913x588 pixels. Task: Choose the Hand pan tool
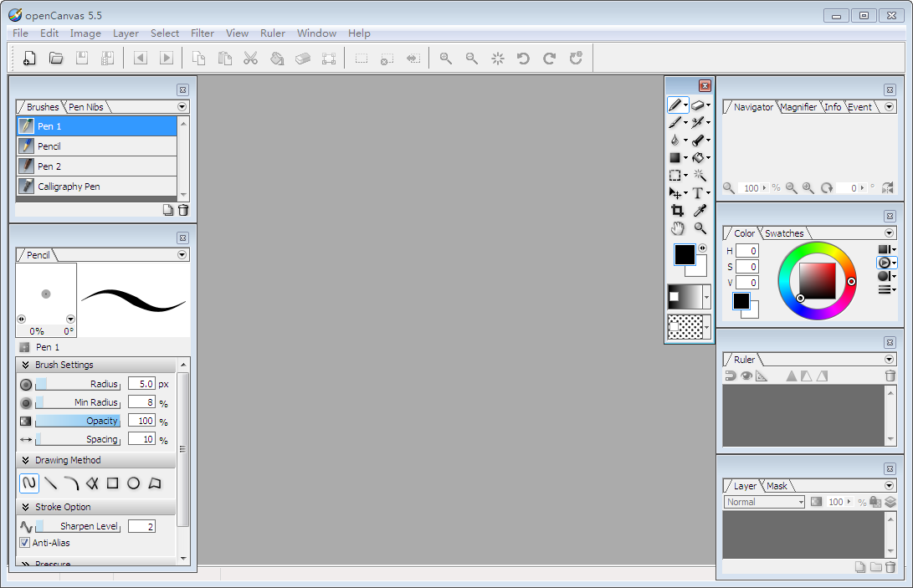tap(677, 228)
